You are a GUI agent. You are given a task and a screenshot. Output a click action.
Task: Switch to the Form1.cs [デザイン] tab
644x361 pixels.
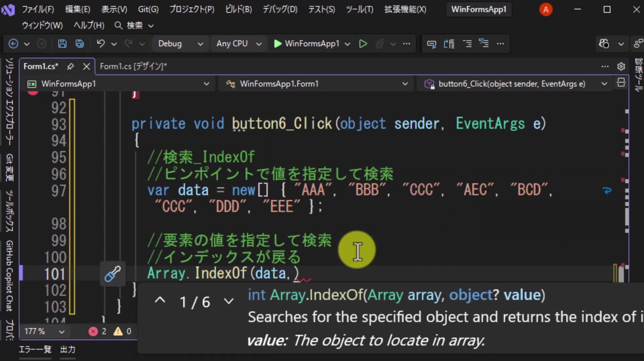133,66
